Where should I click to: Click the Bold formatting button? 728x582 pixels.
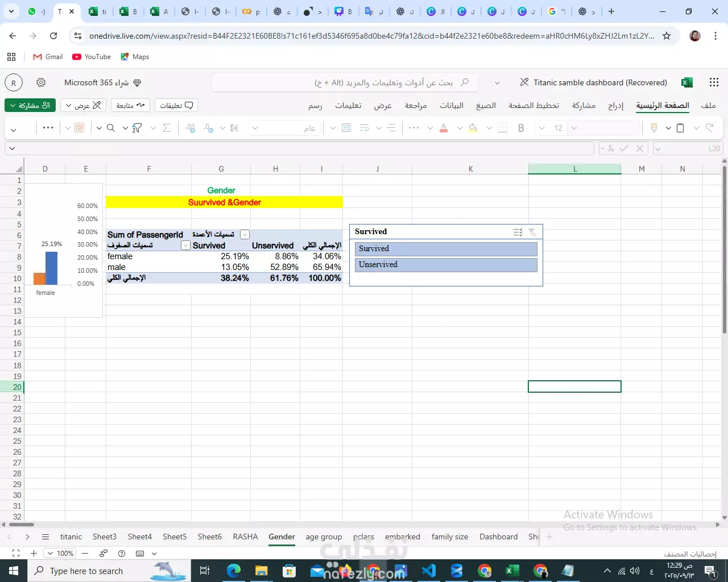521,128
